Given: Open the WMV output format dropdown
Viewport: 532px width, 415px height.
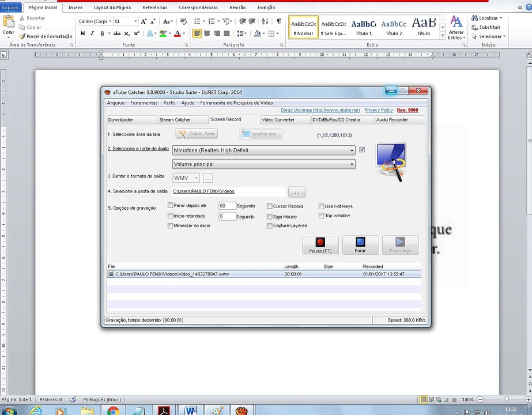Looking at the screenshot, I should (196, 178).
